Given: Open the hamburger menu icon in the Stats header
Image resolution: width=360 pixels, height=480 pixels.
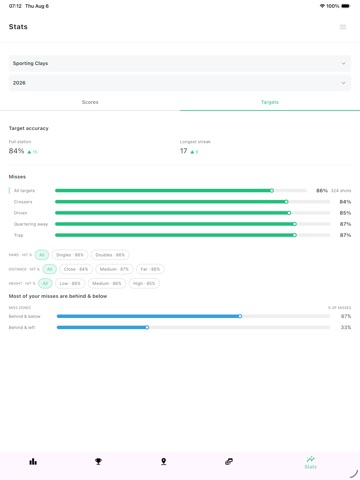Looking at the screenshot, I should pos(343,27).
